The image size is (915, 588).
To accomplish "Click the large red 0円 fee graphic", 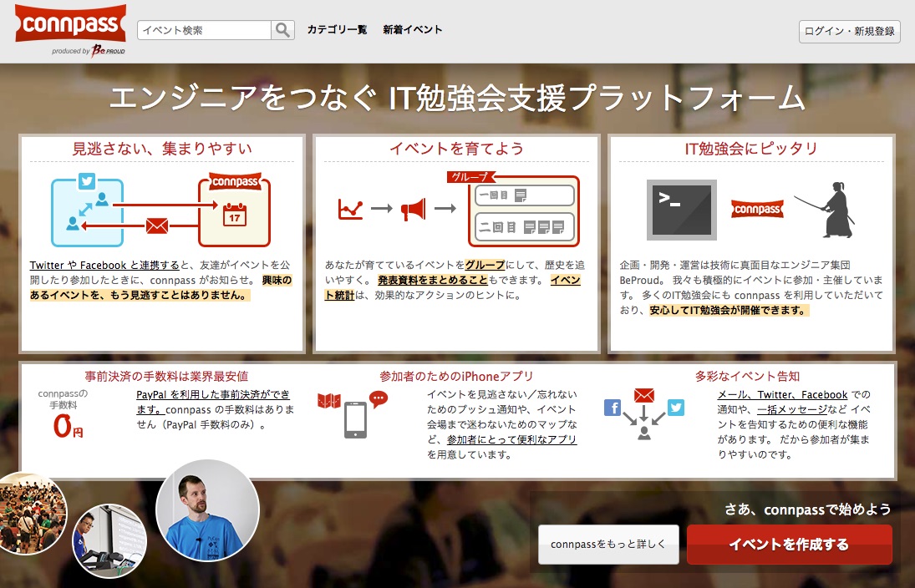I will coord(69,426).
